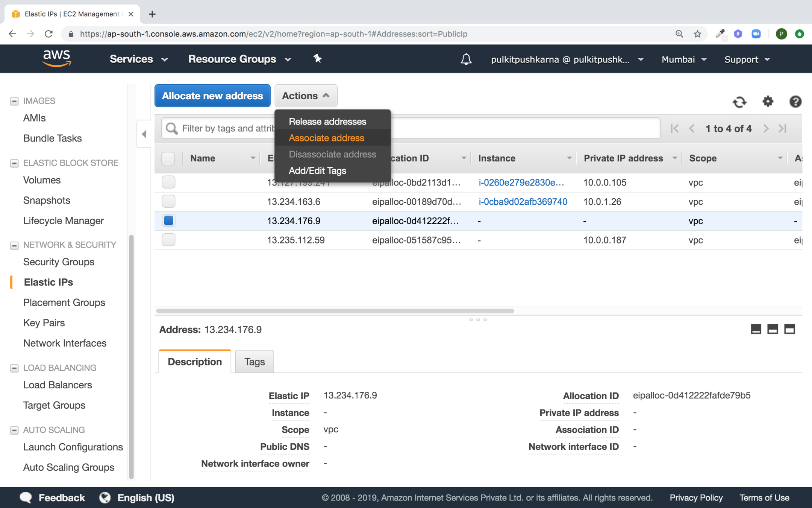Click the pin shortcut icon in AWS navbar

[x=318, y=58]
